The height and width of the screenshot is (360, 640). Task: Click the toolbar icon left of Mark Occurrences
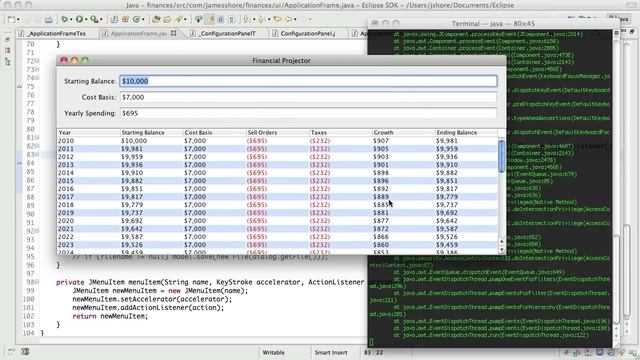199,19
